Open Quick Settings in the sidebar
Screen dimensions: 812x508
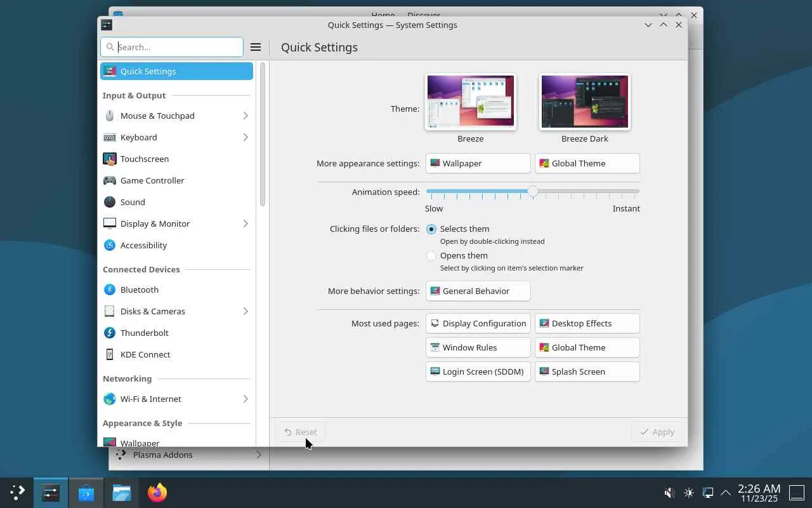tap(176, 71)
